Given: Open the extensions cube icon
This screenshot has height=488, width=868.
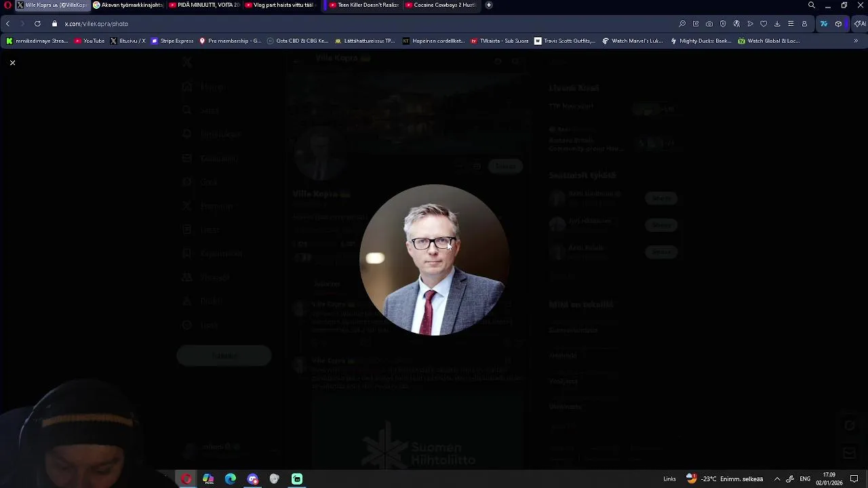Looking at the screenshot, I should (839, 24).
